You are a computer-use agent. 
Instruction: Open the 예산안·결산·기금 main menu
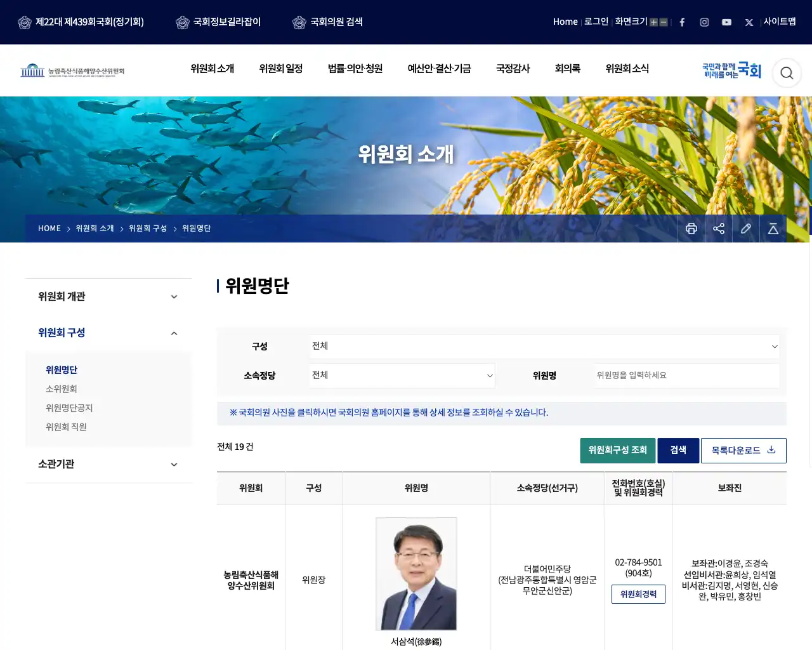tap(439, 69)
